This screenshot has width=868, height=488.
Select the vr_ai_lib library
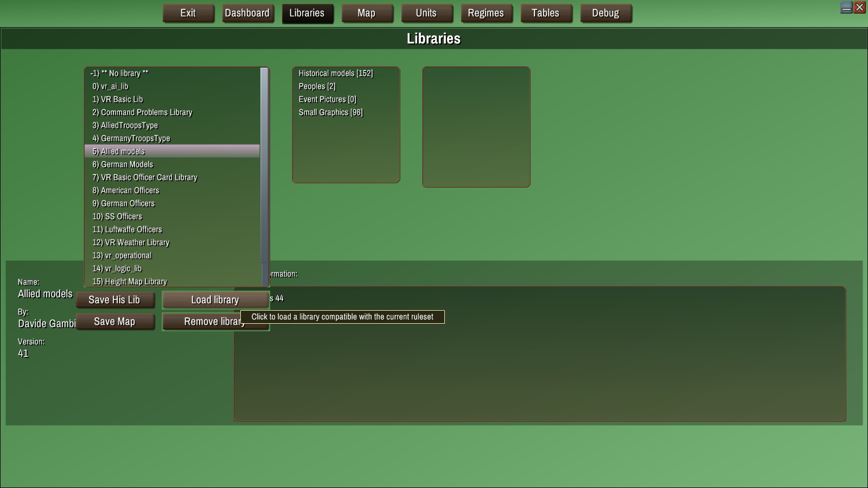[x=173, y=86]
